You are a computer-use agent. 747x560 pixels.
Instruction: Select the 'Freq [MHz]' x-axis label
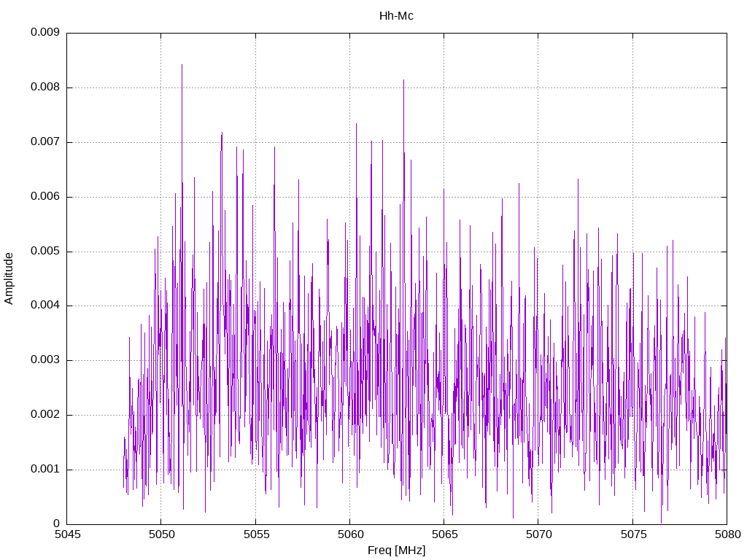tap(396, 551)
